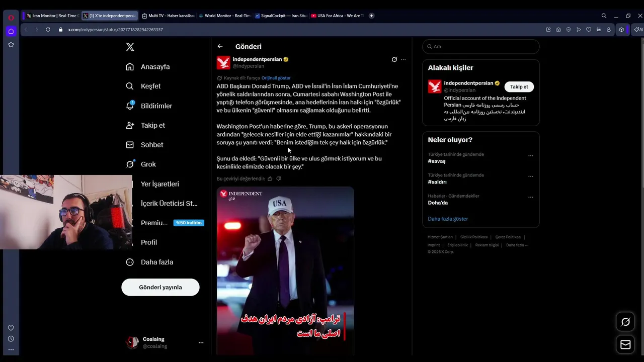Go back with the Gönderi back arrow
This screenshot has height=362, width=644.
coord(220,46)
